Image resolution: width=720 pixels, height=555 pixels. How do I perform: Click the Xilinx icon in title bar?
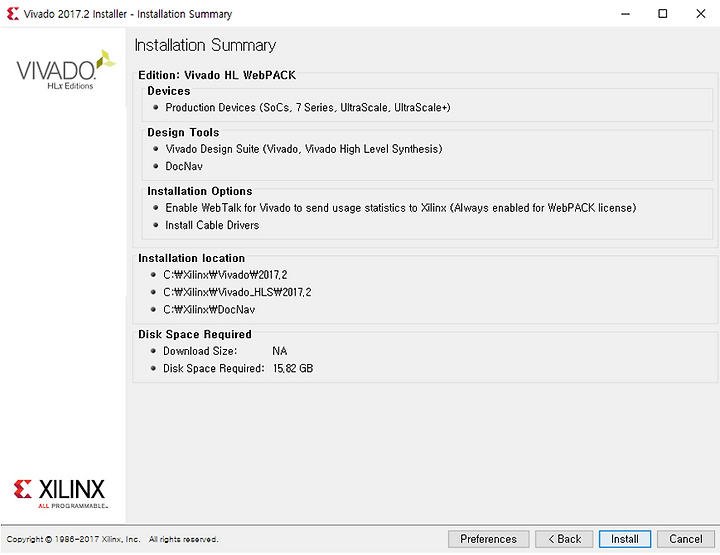(12, 14)
